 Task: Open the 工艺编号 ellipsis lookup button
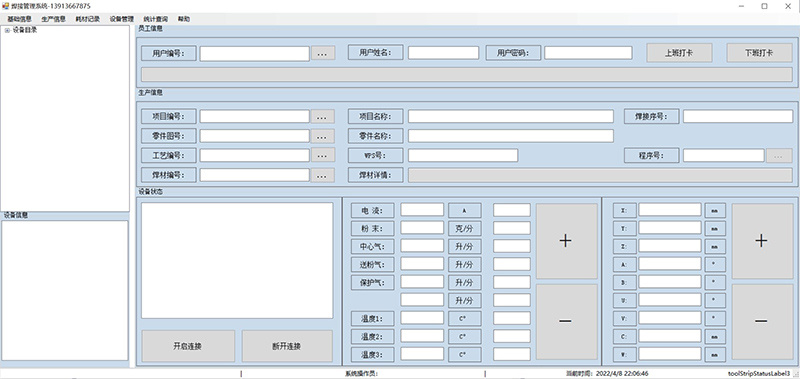[323, 155]
